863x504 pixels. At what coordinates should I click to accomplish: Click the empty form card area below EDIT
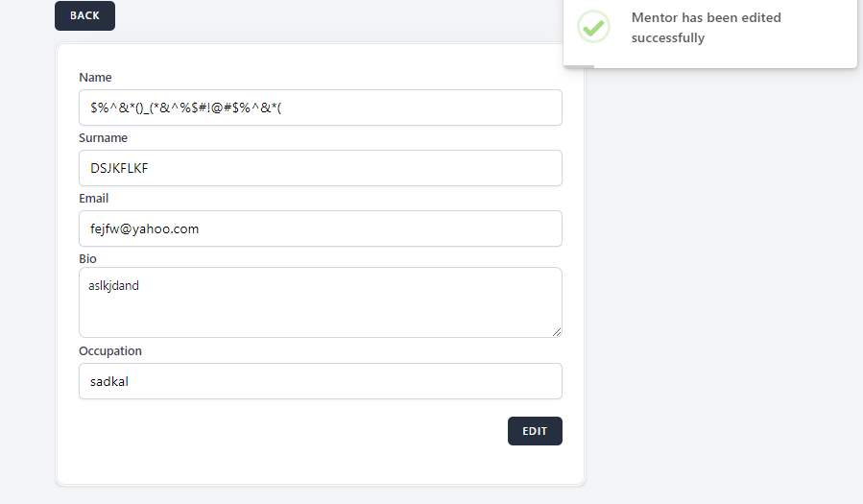point(320,465)
